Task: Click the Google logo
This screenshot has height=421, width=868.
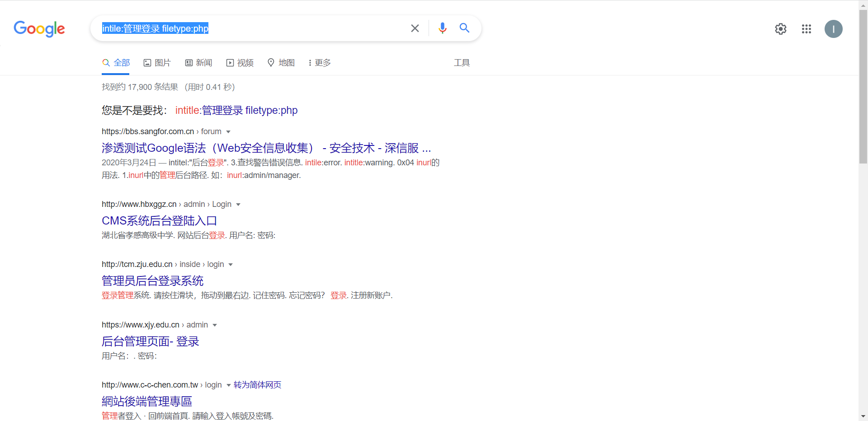Action: coord(39,29)
